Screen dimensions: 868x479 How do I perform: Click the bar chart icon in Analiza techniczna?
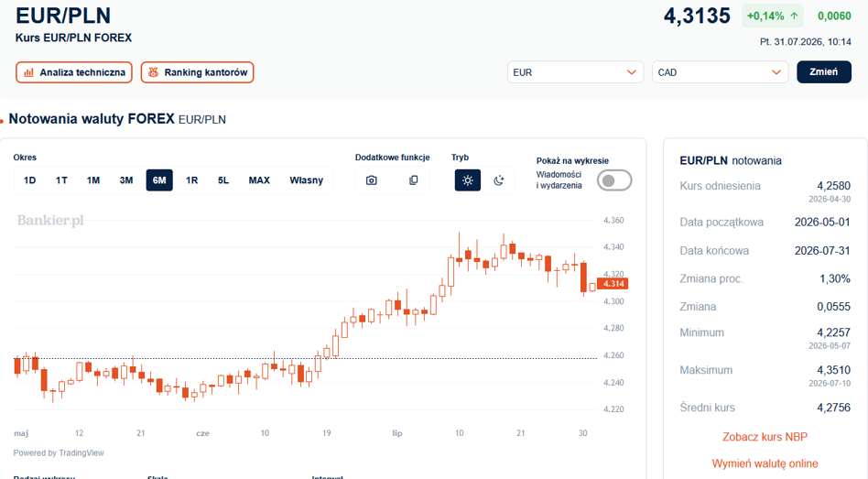point(28,72)
